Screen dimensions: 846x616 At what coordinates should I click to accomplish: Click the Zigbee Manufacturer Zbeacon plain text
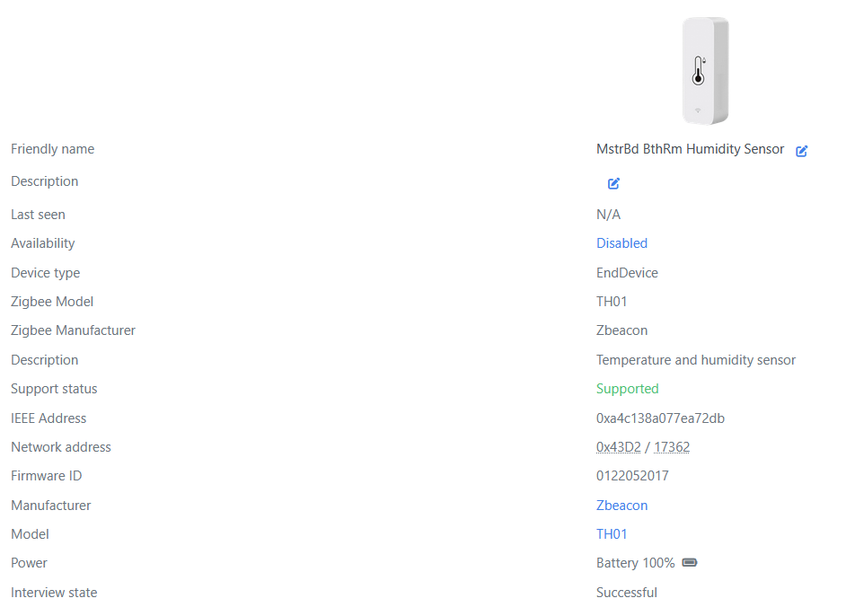pyautogui.click(x=621, y=330)
